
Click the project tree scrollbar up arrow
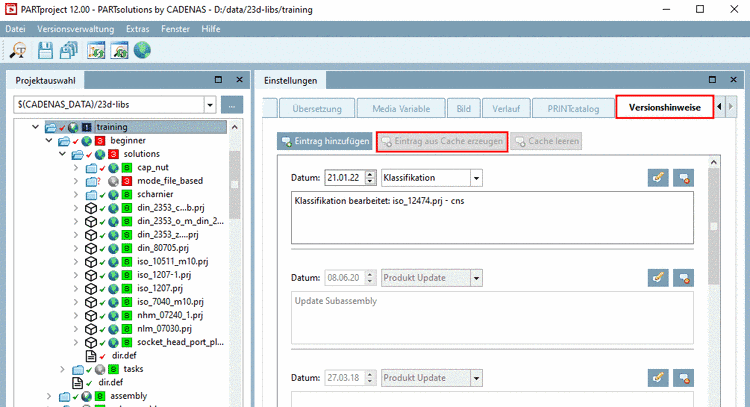(235, 127)
